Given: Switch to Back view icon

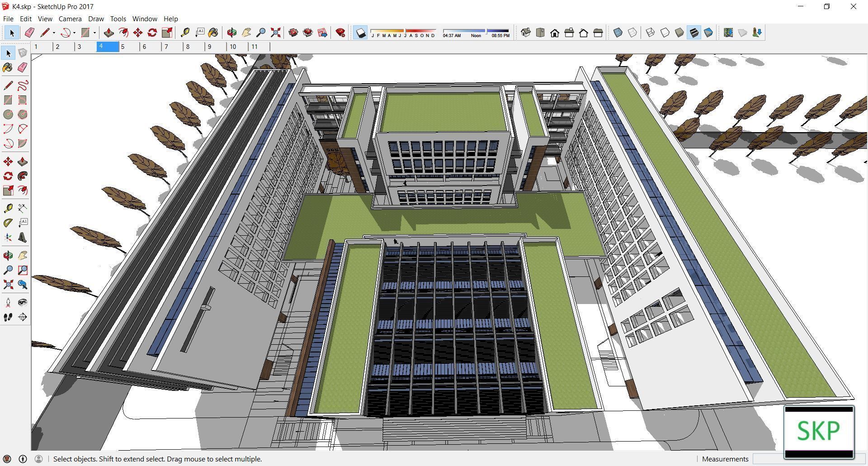Looking at the screenshot, I should [584, 33].
